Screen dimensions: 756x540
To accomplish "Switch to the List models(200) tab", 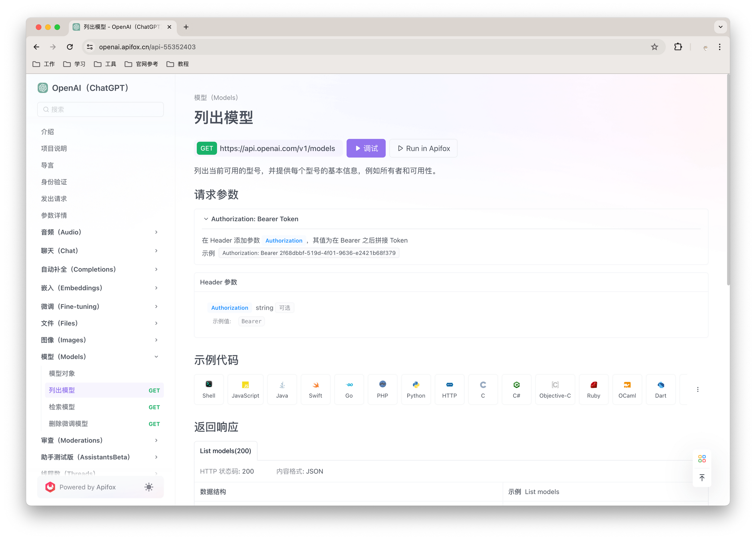I will click(x=226, y=451).
